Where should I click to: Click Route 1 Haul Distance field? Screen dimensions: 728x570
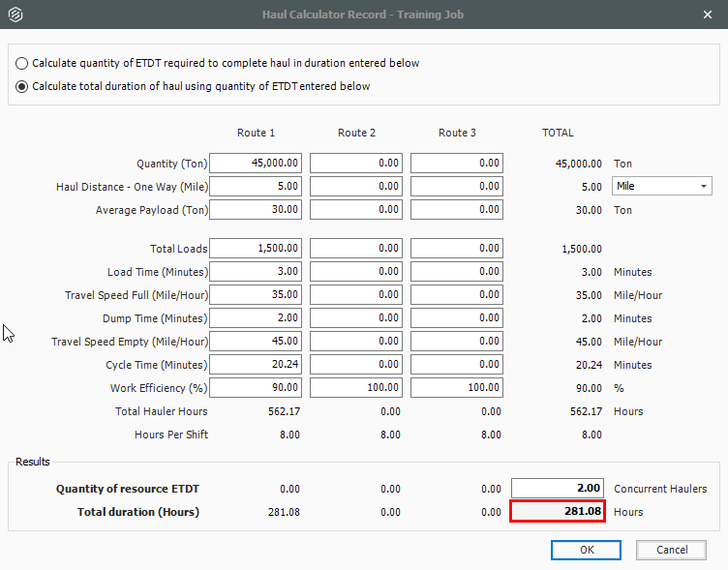[257, 187]
